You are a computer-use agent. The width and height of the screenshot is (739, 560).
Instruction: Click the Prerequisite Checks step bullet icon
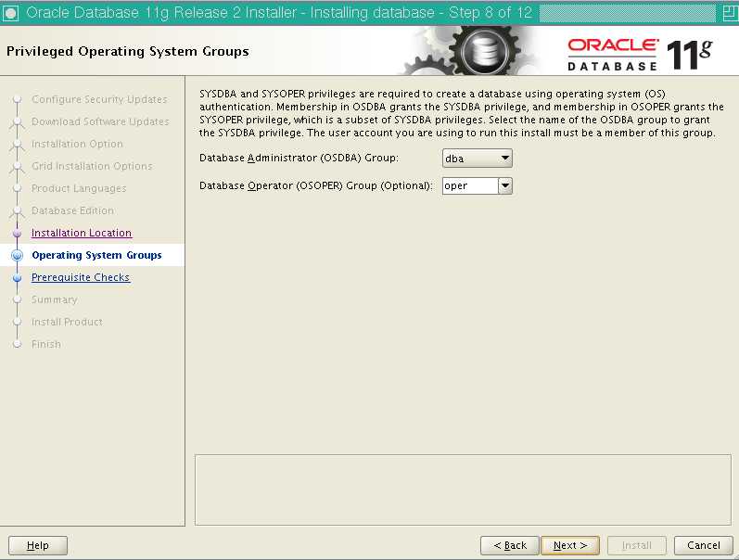click(x=18, y=277)
